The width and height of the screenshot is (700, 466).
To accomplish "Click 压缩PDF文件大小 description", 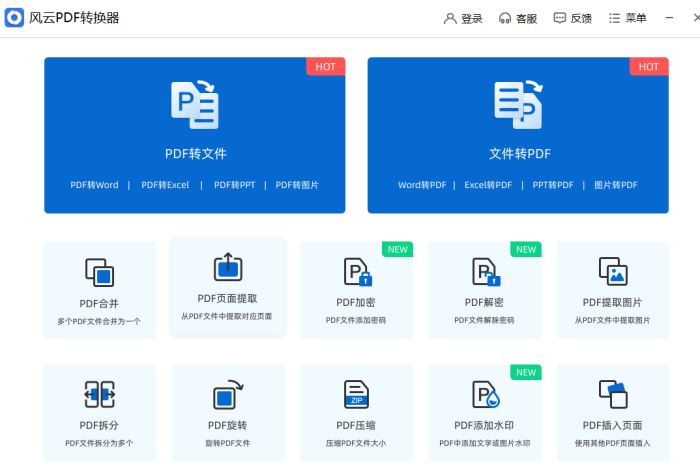I will point(356,443).
